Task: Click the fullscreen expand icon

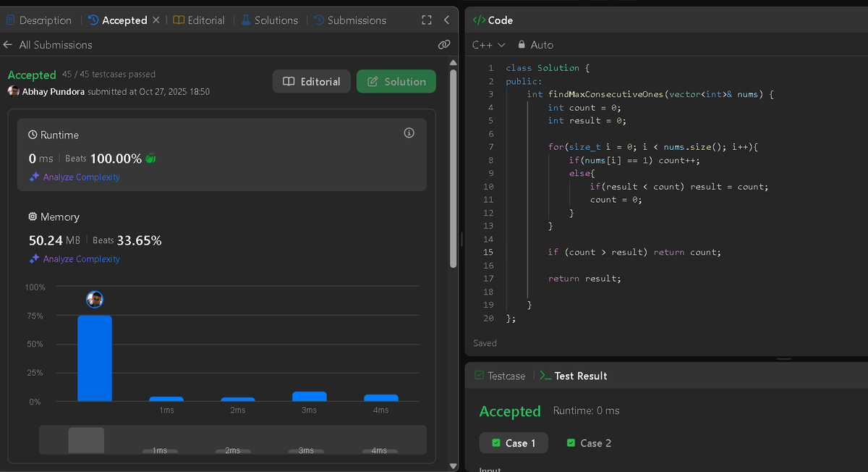Action: pyautogui.click(x=427, y=20)
